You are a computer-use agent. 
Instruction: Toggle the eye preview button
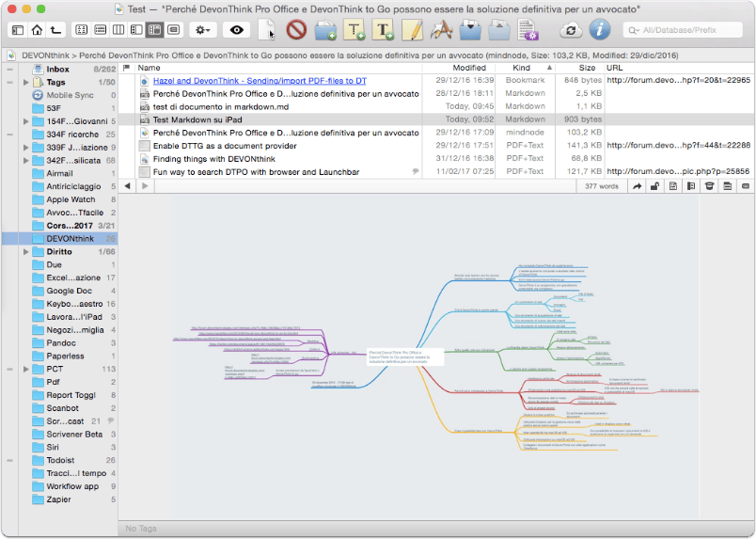pyautogui.click(x=236, y=30)
